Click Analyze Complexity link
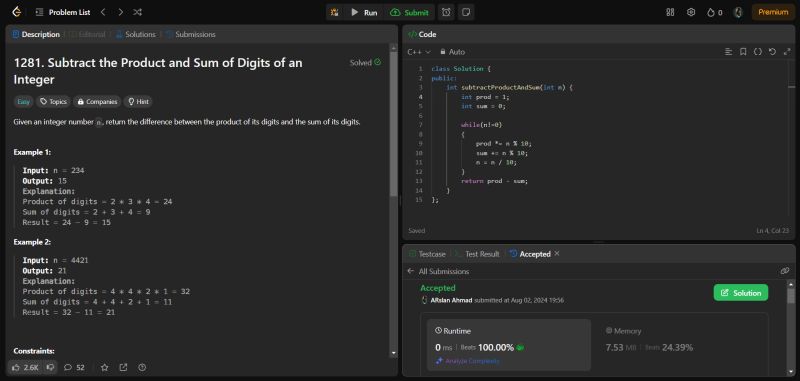Image resolution: width=800 pixels, height=381 pixels. pos(468,361)
